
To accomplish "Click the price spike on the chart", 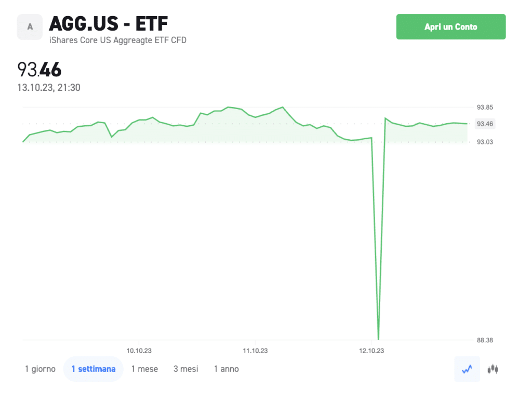I will pyautogui.click(x=378, y=335).
